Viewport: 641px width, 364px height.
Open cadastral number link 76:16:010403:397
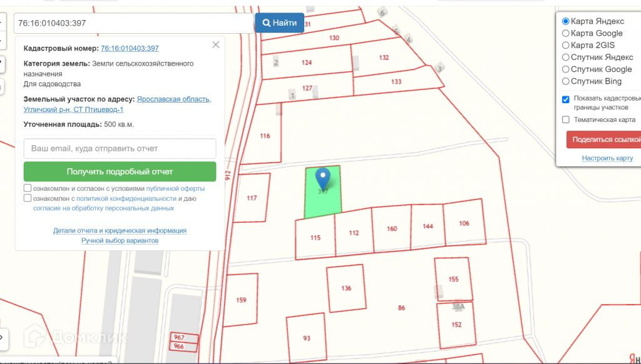pyautogui.click(x=130, y=48)
